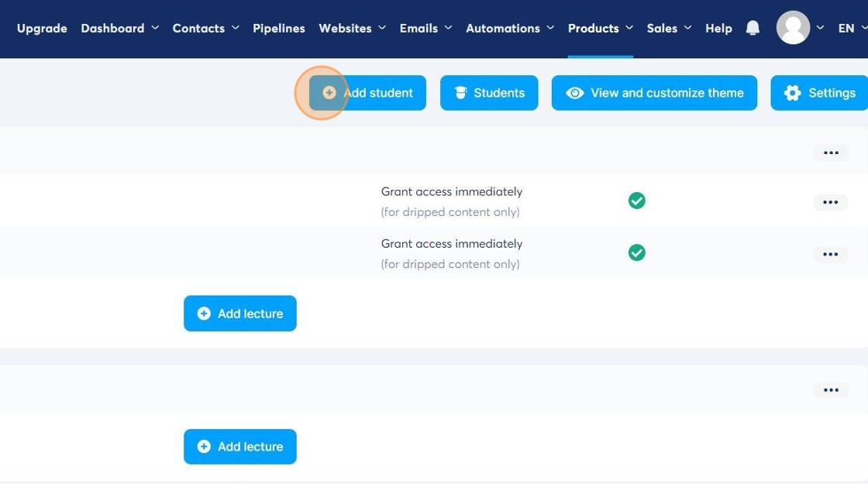Click the plus icon on Add student
Viewport: 868px width, 484px height.
[329, 93]
